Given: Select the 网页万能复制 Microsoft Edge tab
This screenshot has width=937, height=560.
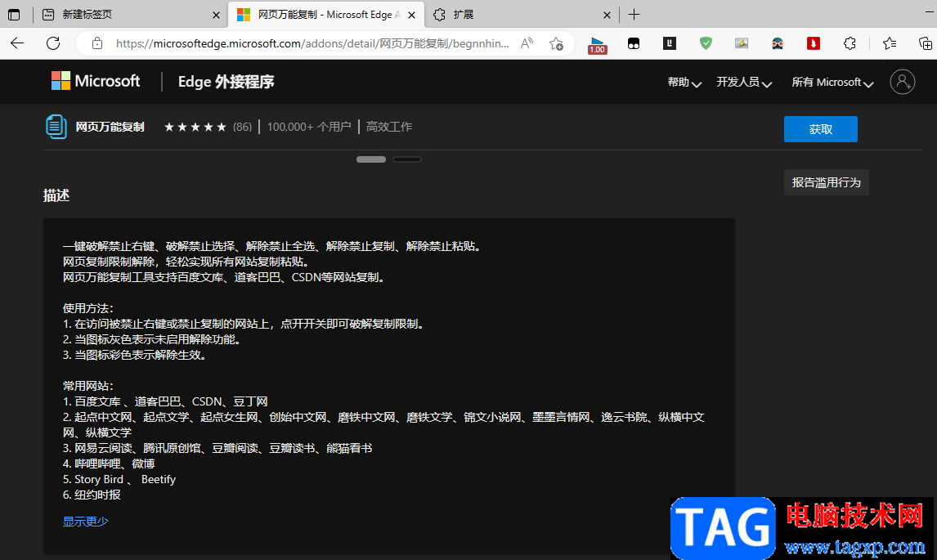Looking at the screenshot, I should point(326,15).
